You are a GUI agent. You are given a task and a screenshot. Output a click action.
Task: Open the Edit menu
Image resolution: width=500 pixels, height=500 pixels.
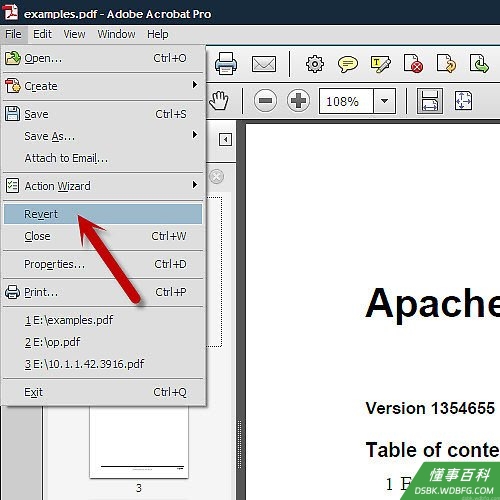tap(42, 34)
